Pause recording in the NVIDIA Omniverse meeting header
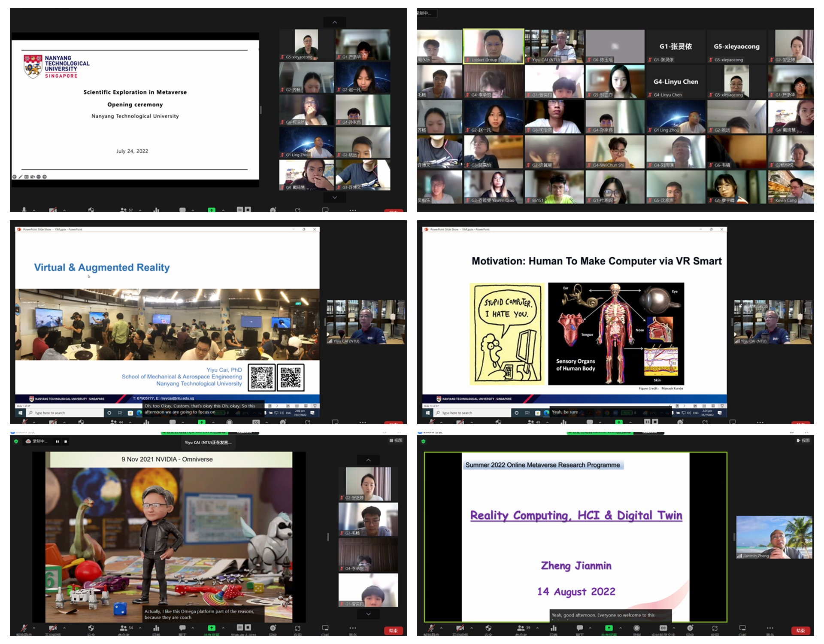 (x=57, y=441)
